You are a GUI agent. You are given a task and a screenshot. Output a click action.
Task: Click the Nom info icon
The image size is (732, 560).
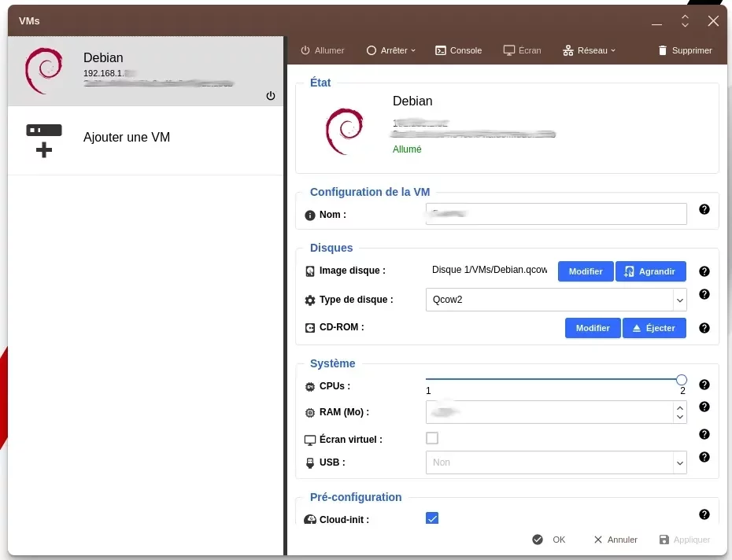point(310,216)
